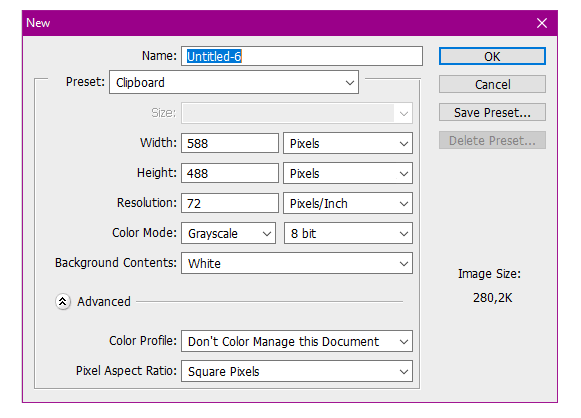Click the Height field showing 488
Viewport: 581px width, 418px height.
tap(230, 173)
